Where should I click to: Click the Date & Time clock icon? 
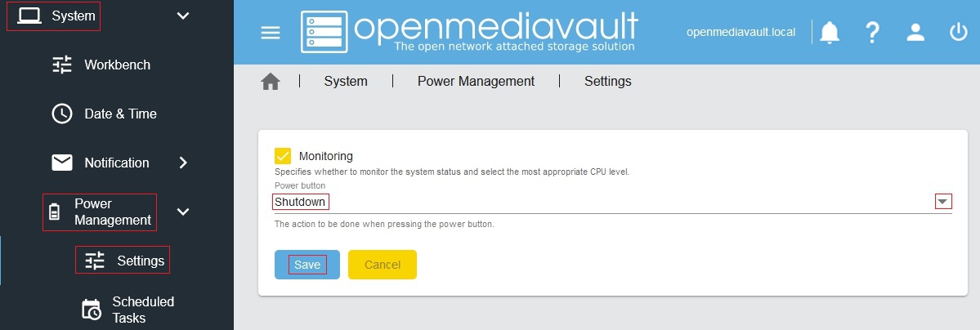click(62, 114)
